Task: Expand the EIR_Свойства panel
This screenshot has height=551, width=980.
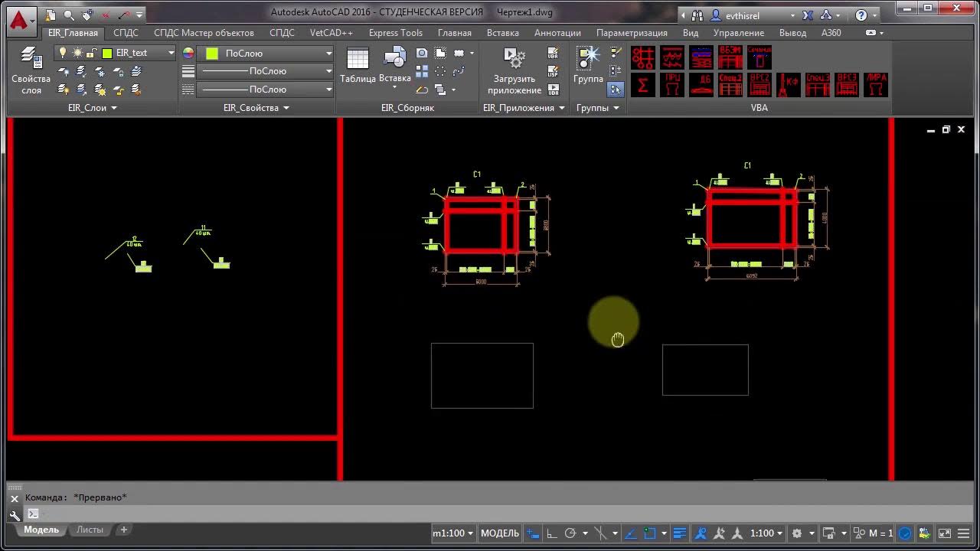Action: click(256, 108)
